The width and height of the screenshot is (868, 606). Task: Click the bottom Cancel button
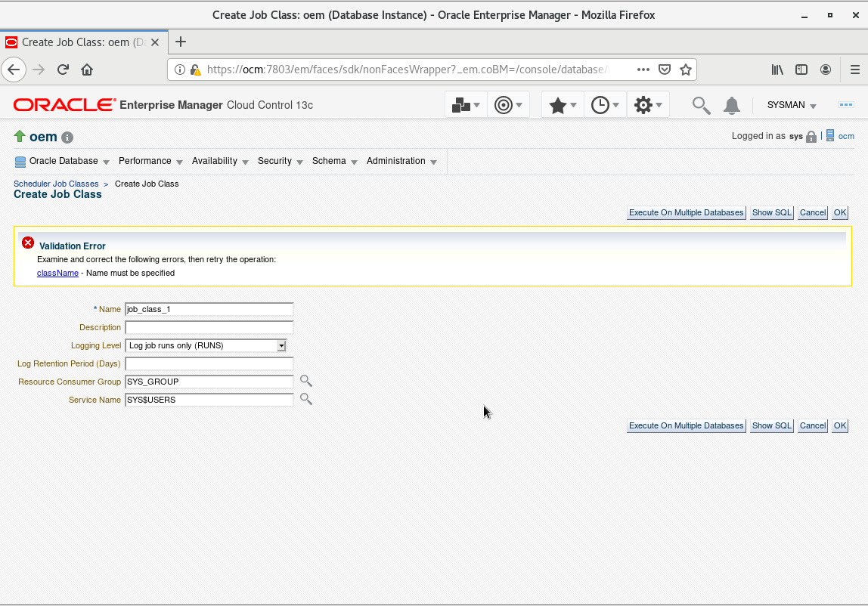(813, 425)
